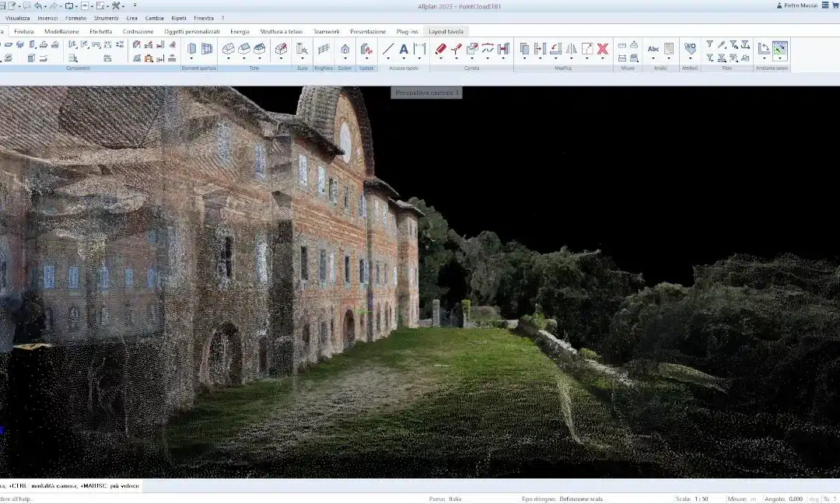Image resolution: width=840 pixels, height=504 pixels.
Task: Click the mirror tool in Modifica group
Action: coord(571,49)
